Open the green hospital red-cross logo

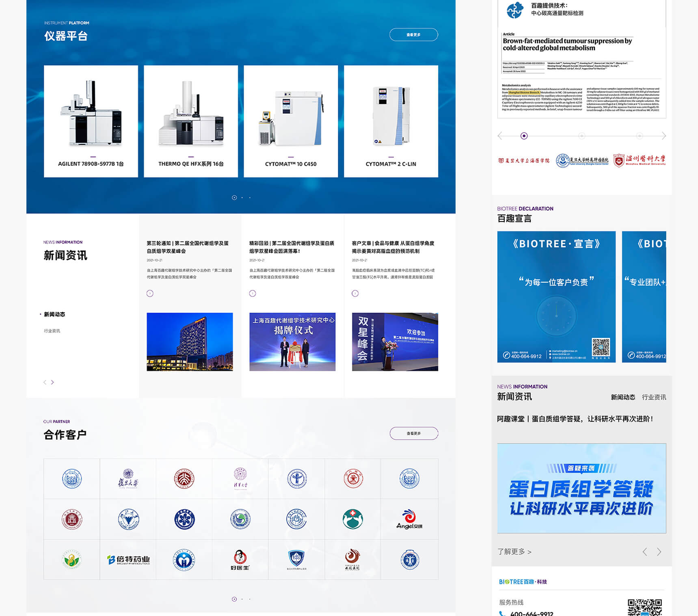pyautogui.click(x=352, y=519)
